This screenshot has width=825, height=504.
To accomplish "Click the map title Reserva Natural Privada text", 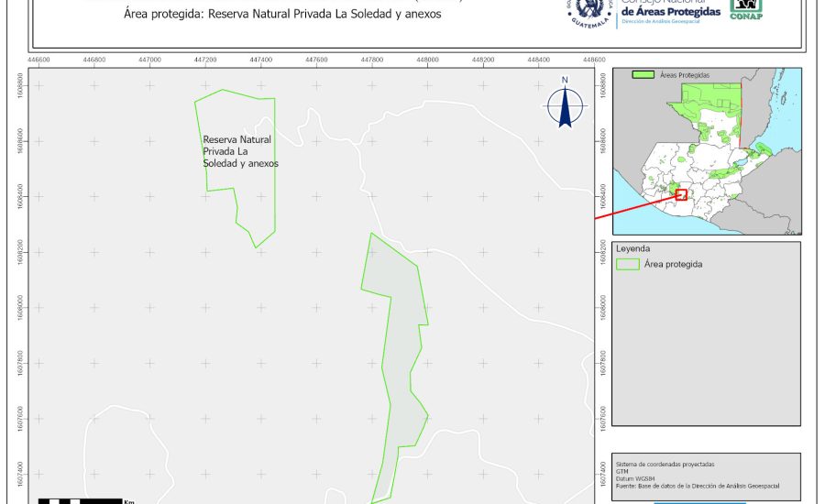I will [x=282, y=15].
